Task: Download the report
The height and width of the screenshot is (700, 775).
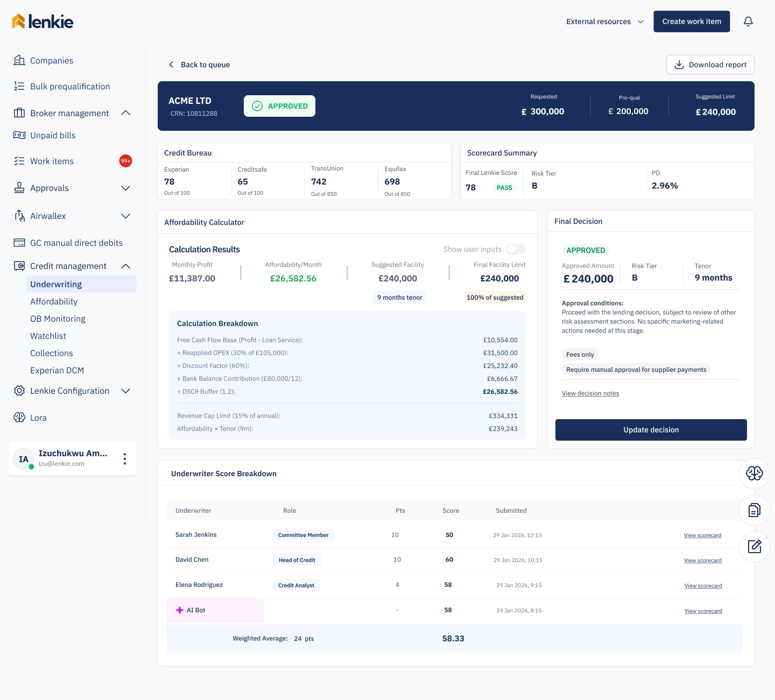Action: point(710,65)
